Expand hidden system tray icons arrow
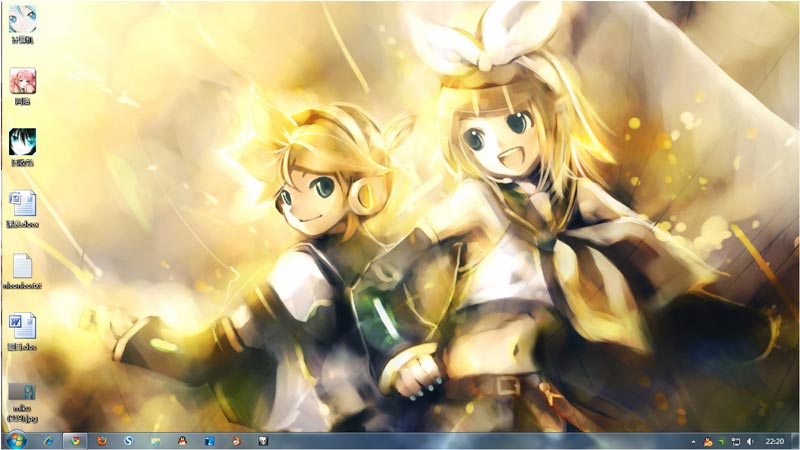The width and height of the screenshot is (800, 450). tap(693, 442)
